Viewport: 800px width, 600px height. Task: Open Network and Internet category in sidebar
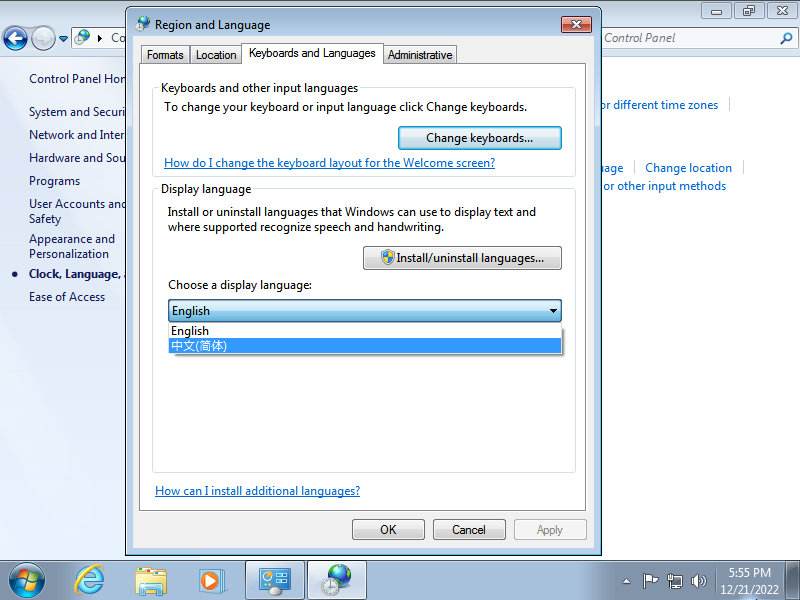pyautogui.click(x=77, y=135)
